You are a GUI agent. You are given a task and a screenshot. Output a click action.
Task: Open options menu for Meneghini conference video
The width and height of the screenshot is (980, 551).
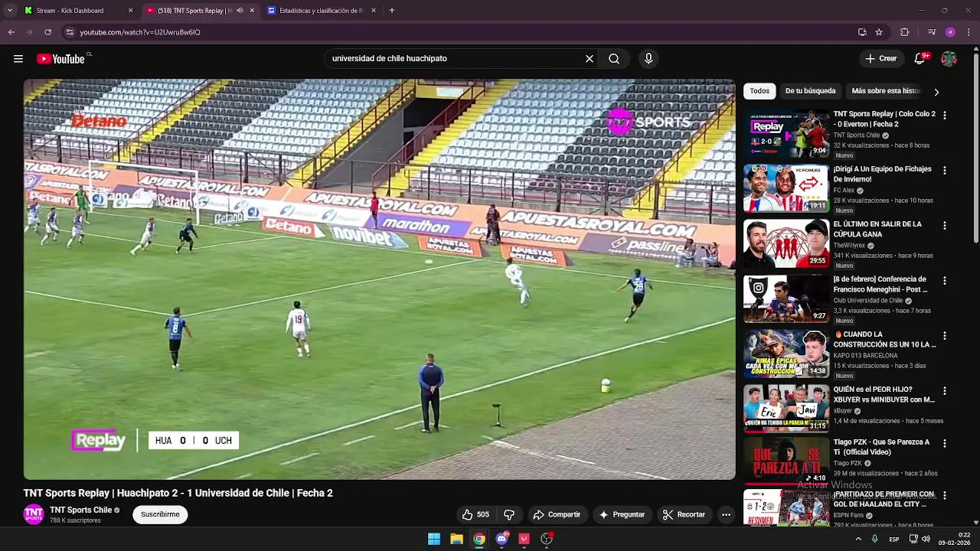tap(944, 280)
